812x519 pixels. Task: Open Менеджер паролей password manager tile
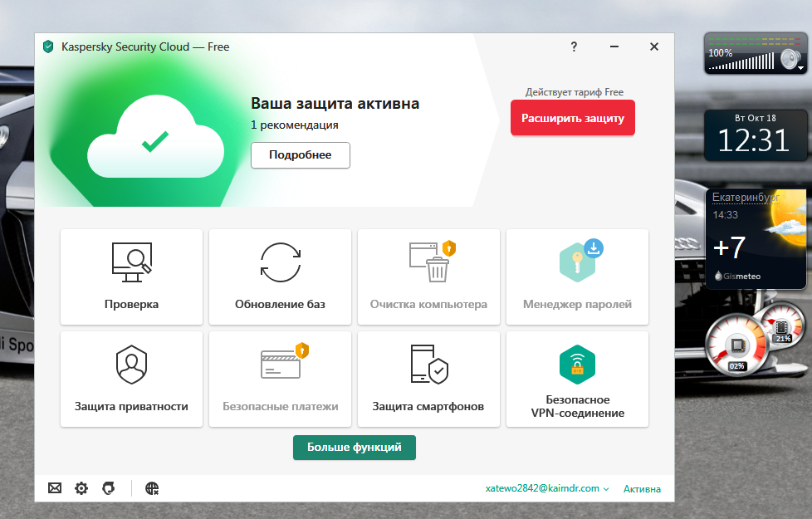577,277
